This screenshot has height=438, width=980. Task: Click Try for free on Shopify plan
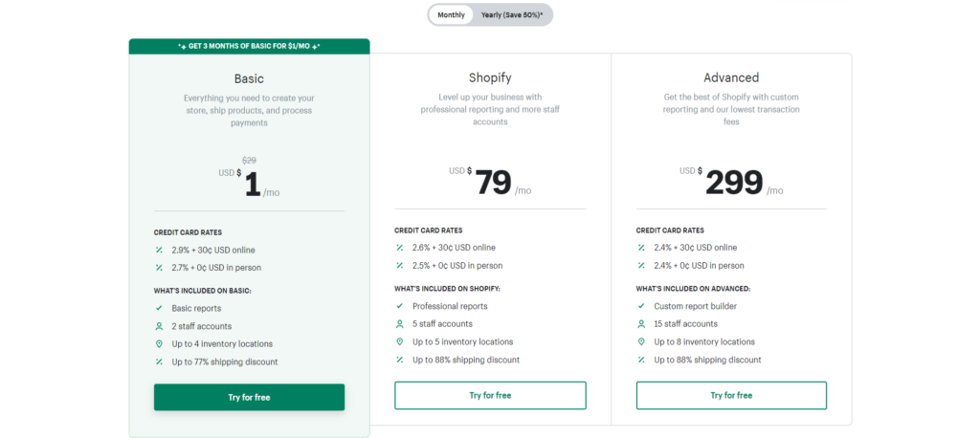tap(490, 396)
